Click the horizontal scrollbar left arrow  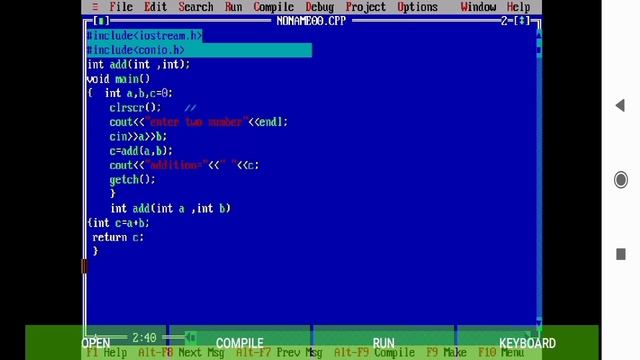tap(191, 338)
